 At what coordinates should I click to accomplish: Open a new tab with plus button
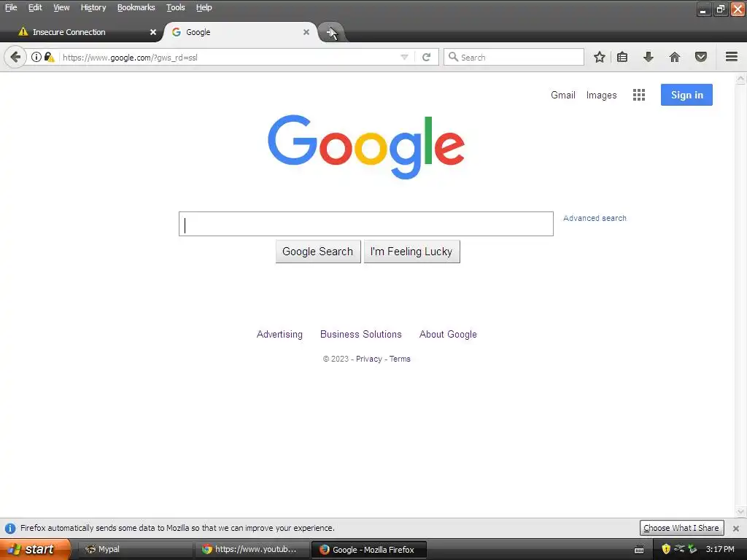pos(331,32)
